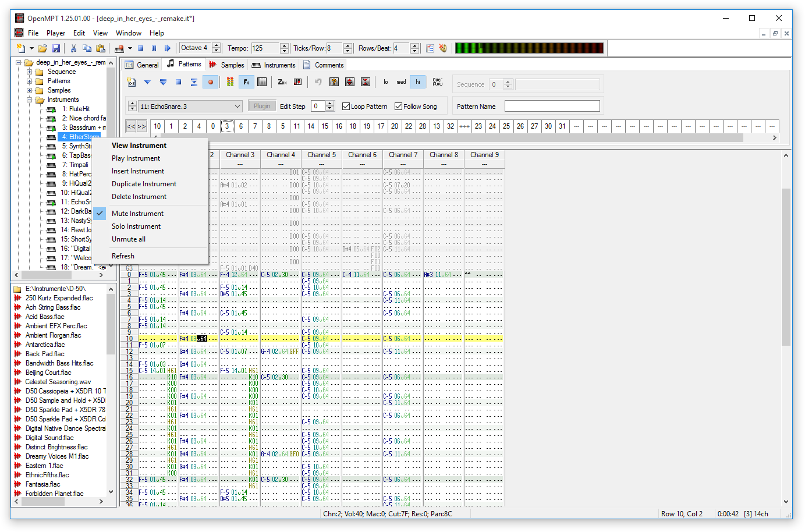Image resolution: width=805 pixels, height=532 pixels.
Task: Create a new pattern from the pattern toolbar
Action: (132, 82)
